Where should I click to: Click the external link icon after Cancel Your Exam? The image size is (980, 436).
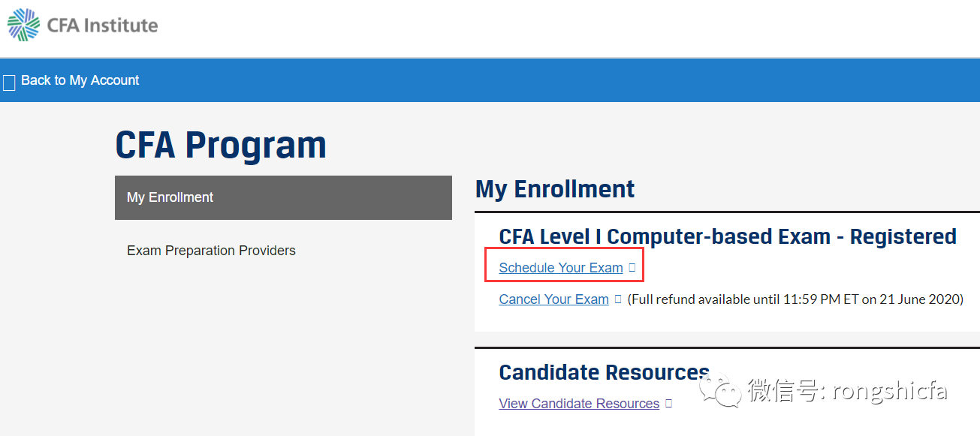coord(618,299)
